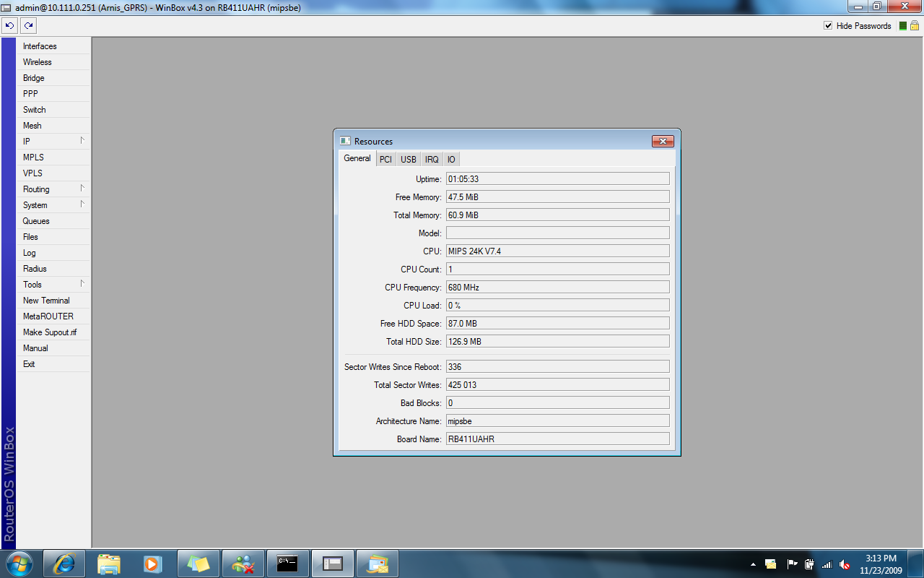Screen dimensions: 924x578
Task: Close the Resources window
Action: (x=663, y=141)
